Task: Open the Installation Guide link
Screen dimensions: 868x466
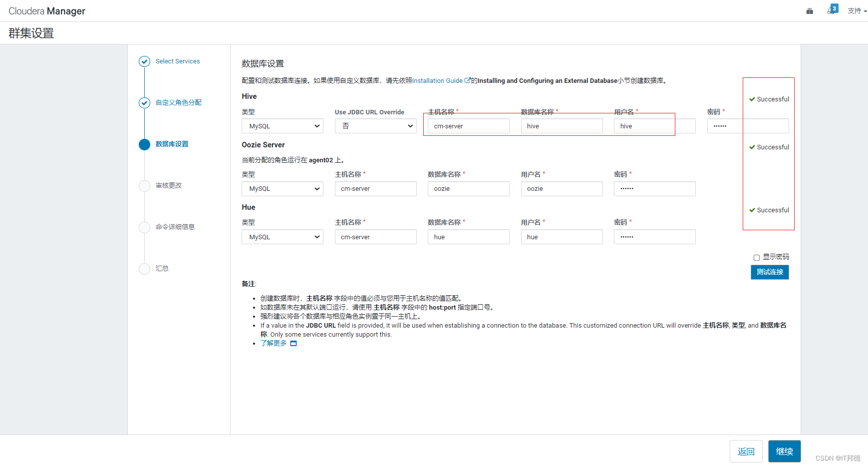Action: pyautogui.click(x=438, y=81)
